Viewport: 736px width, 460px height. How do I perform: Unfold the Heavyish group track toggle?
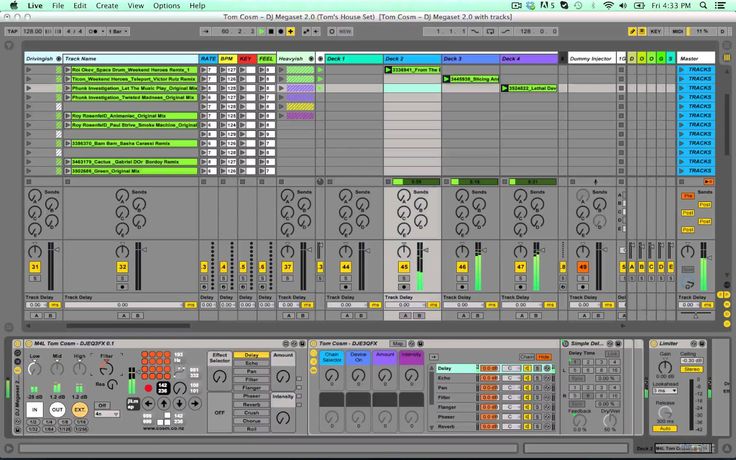pos(311,59)
